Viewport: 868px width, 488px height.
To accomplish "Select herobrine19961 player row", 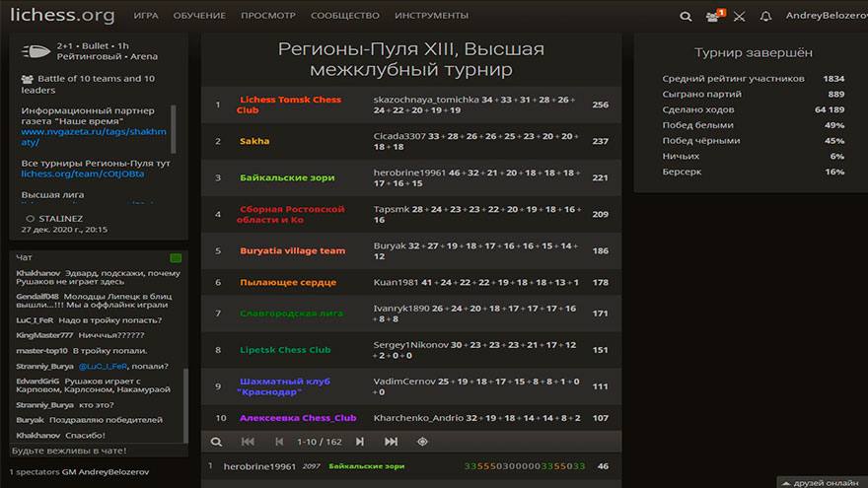I will (410, 466).
